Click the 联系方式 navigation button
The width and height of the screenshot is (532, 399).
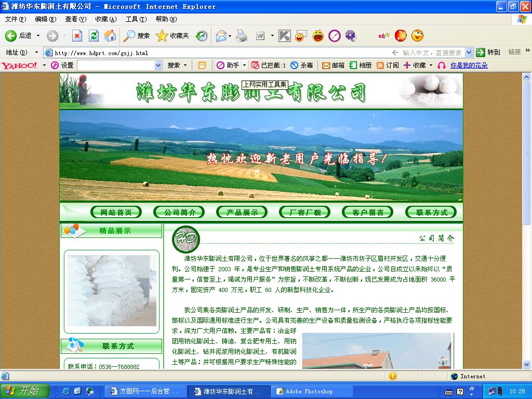click(x=431, y=212)
